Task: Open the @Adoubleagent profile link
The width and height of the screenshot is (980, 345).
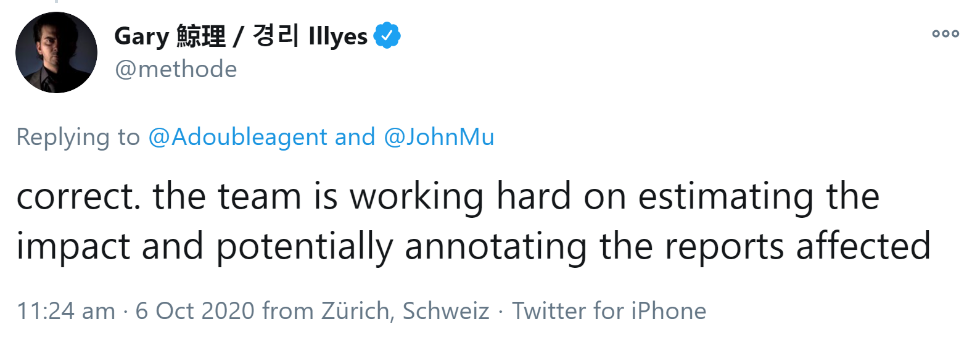Action: (x=237, y=137)
